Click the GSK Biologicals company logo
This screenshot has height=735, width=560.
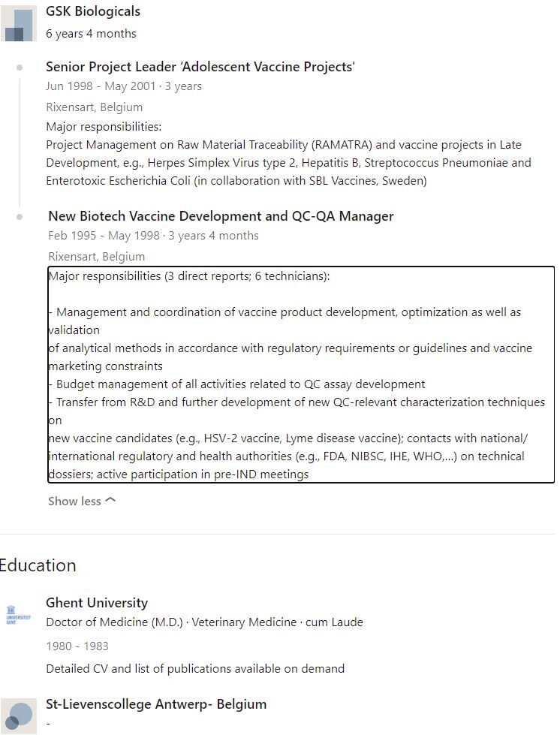(x=18, y=23)
